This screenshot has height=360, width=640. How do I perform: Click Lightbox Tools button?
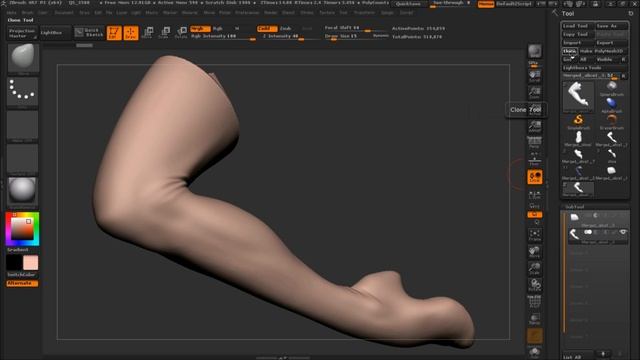594,68
